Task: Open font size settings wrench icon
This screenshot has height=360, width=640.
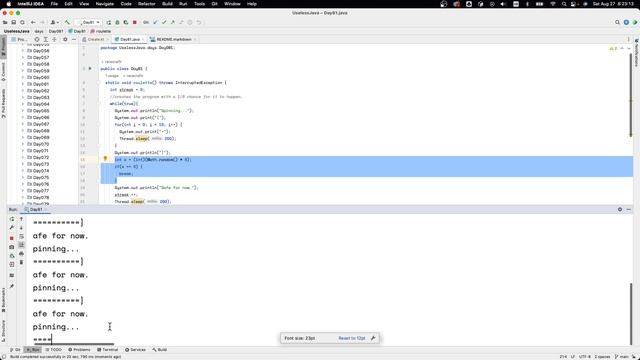Action: [x=373, y=338]
